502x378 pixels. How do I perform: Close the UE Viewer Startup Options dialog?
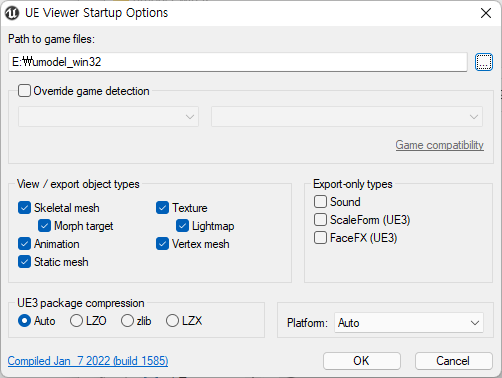[x=486, y=13]
